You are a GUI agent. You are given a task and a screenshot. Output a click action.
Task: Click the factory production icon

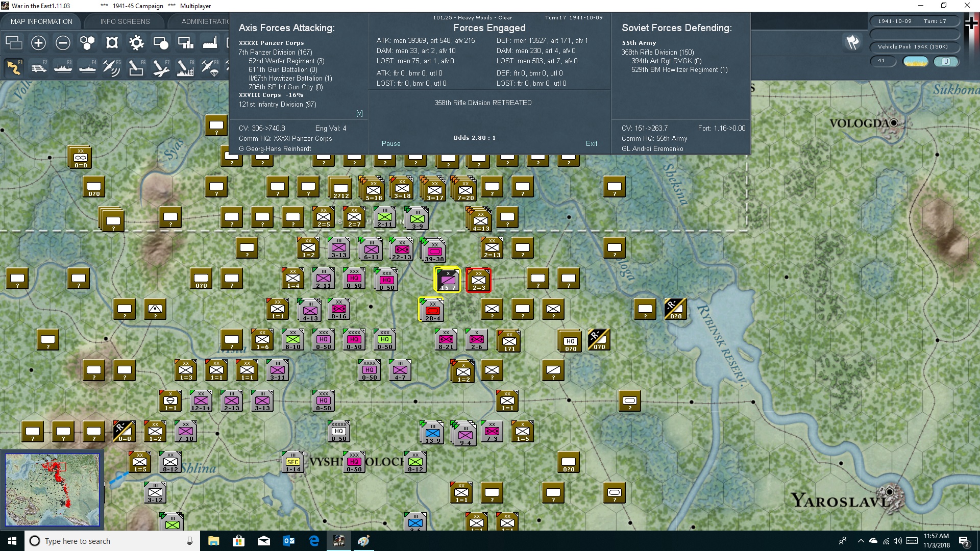click(210, 43)
